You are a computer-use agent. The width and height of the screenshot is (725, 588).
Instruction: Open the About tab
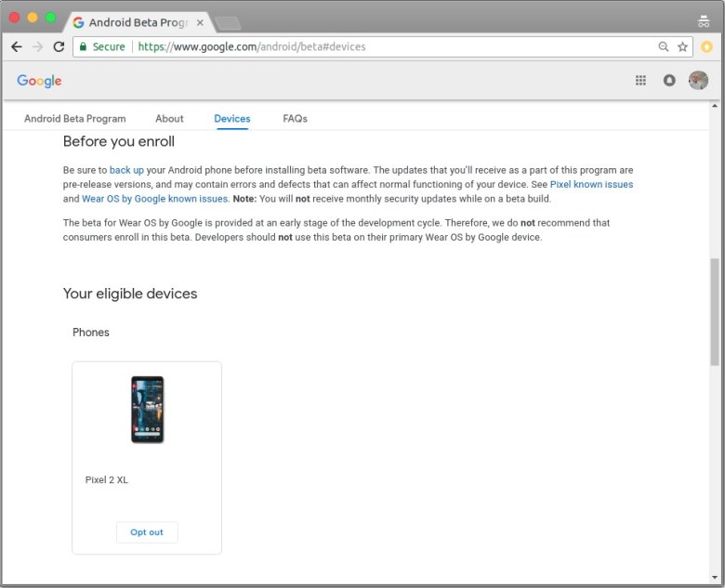(169, 119)
